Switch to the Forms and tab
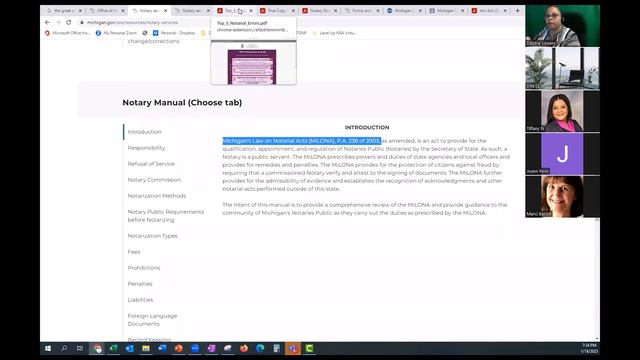 (x=361, y=11)
